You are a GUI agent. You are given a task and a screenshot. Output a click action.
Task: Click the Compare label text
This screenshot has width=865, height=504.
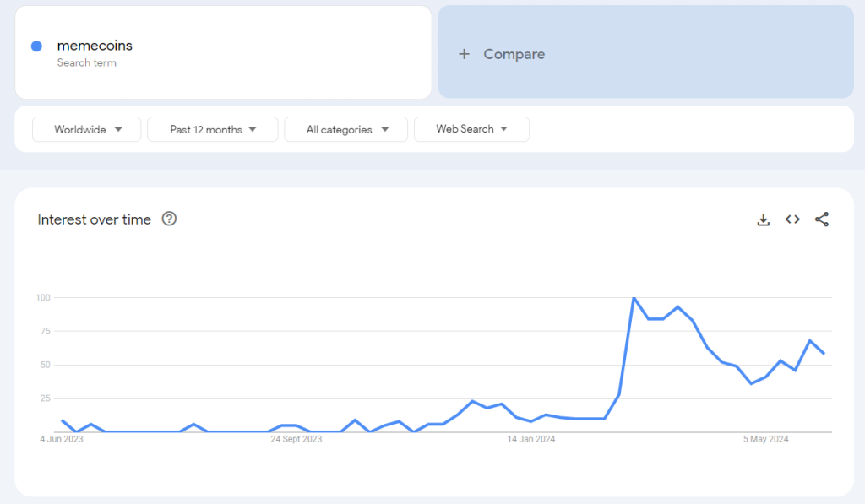coord(514,54)
